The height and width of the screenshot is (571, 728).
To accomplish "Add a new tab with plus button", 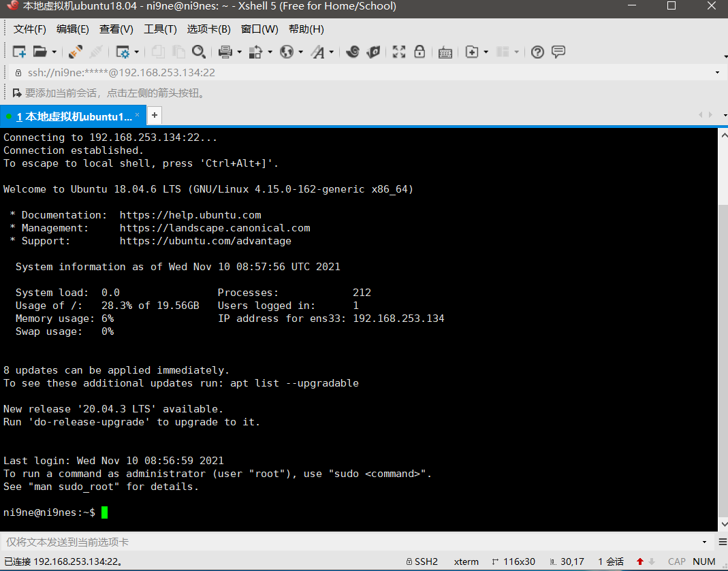I will (155, 116).
